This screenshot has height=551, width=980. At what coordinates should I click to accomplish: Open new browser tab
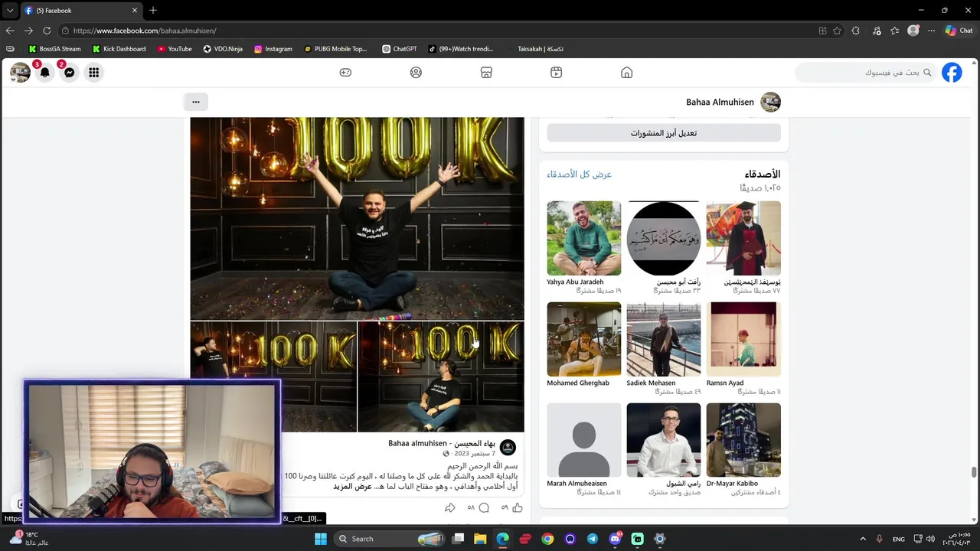[x=153, y=11]
